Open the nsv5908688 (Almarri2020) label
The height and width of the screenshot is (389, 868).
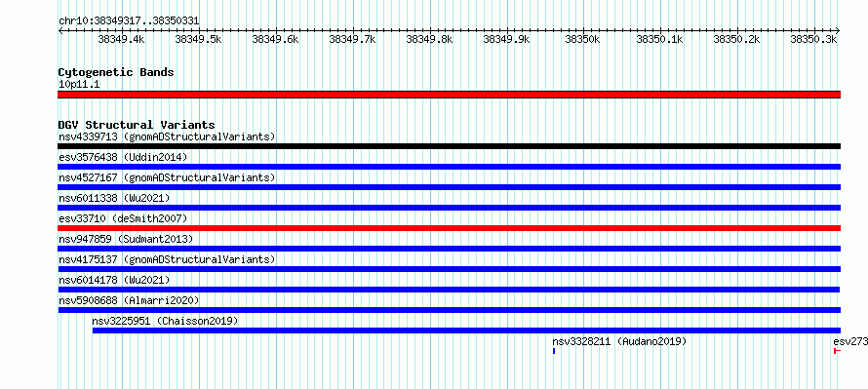[x=129, y=300]
